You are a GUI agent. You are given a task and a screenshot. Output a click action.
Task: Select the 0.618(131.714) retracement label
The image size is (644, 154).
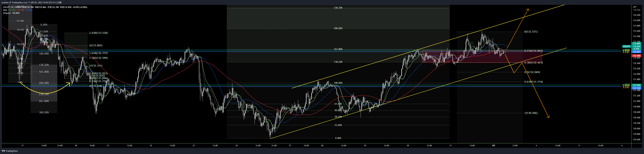pos(533,82)
